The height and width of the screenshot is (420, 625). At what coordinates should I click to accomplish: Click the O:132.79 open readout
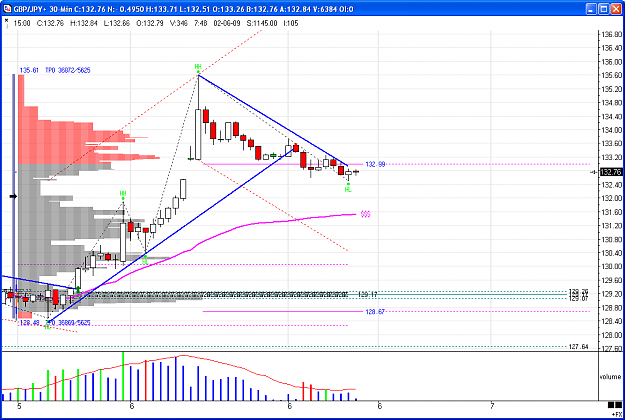(150, 23)
